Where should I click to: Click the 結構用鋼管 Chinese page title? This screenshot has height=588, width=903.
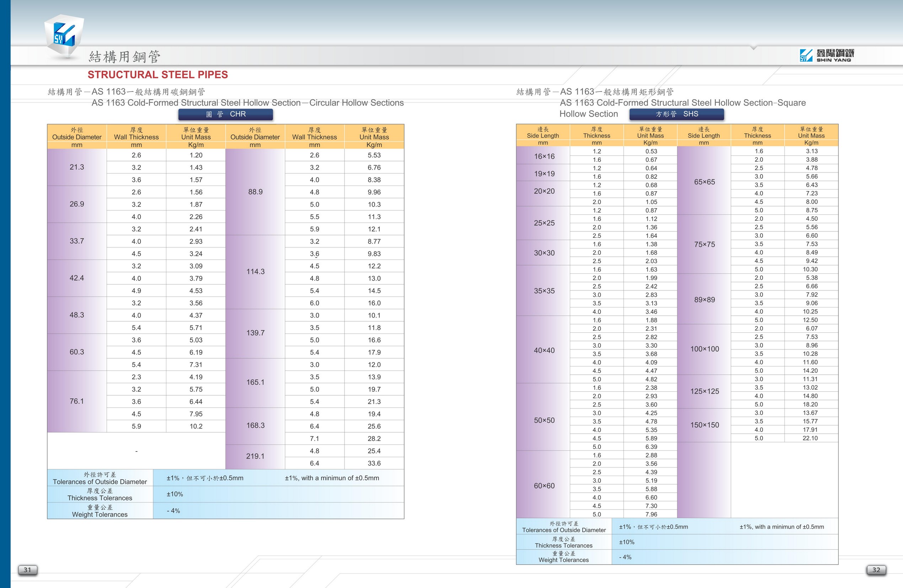[x=124, y=57]
